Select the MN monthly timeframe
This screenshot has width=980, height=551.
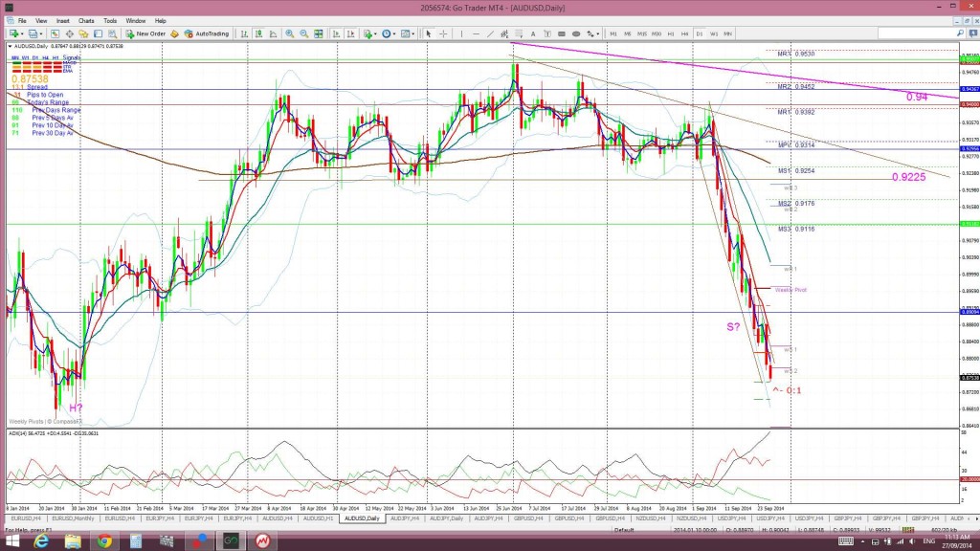tap(728, 33)
